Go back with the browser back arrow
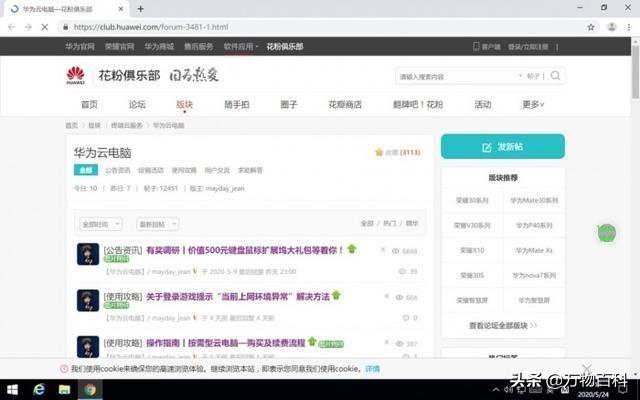This screenshot has height=400, width=640. tap(11, 27)
